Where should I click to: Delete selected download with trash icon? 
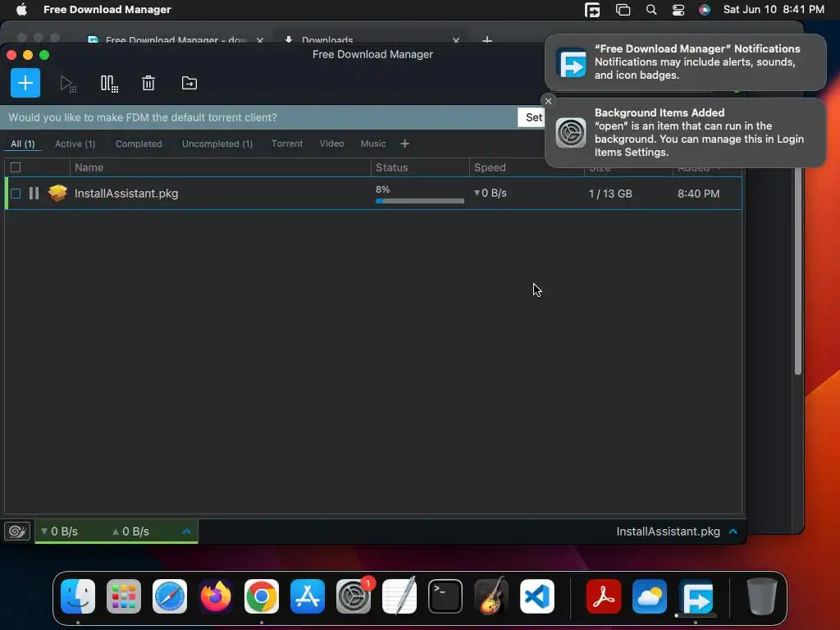(148, 83)
